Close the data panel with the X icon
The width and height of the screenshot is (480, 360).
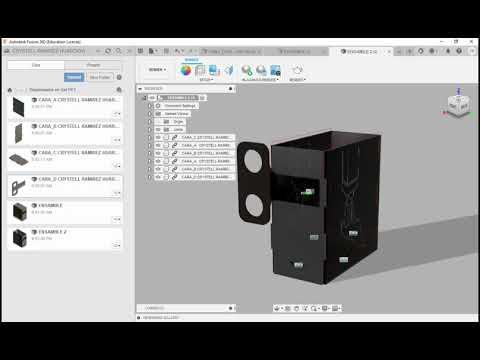coord(129,51)
